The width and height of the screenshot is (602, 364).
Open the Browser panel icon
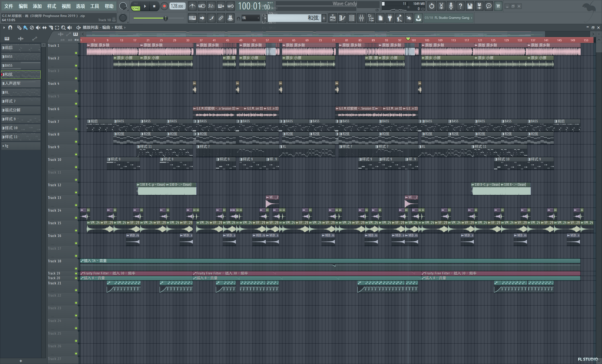[371, 18]
